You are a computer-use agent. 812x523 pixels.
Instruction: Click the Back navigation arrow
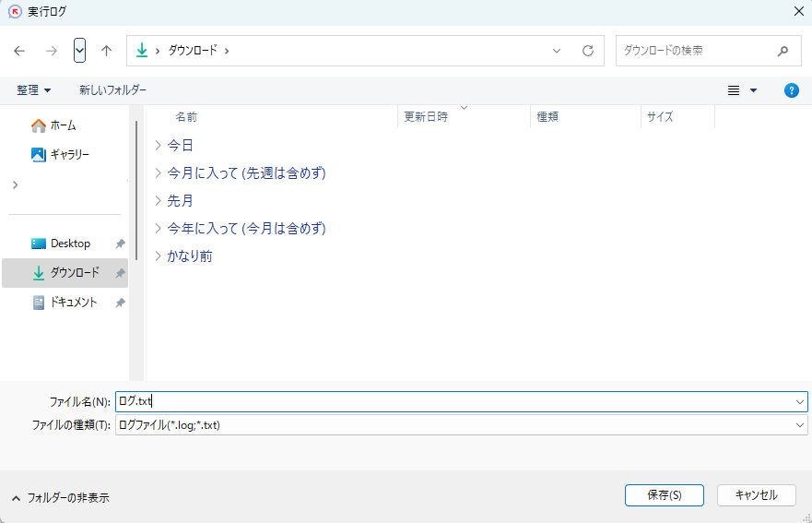[19, 51]
